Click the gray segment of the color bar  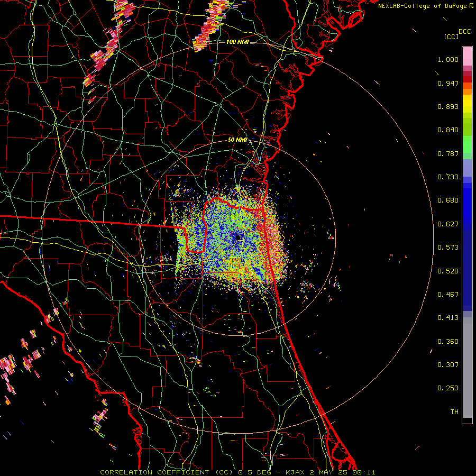point(467,368)
